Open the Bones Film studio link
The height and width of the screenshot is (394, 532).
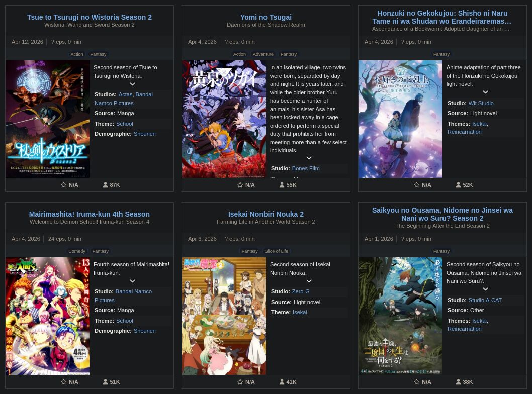[x=305, y=168]
